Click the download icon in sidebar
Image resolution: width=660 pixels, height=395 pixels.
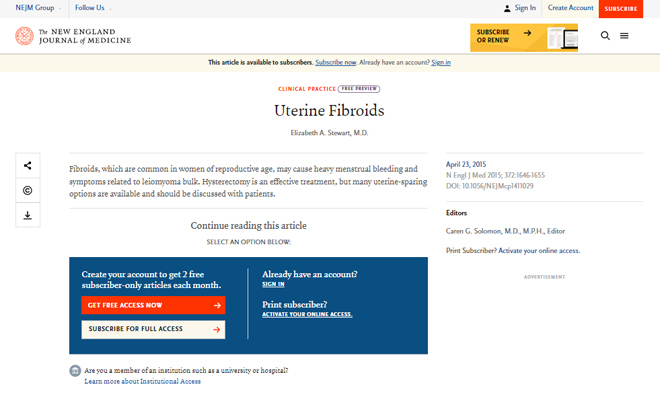[x=28, y=215]
